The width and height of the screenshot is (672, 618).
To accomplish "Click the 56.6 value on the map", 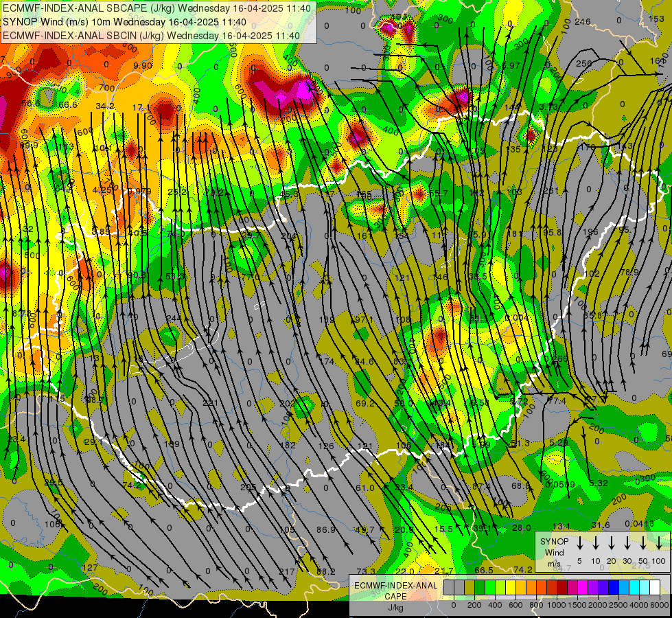I will [x=30, y=104].
